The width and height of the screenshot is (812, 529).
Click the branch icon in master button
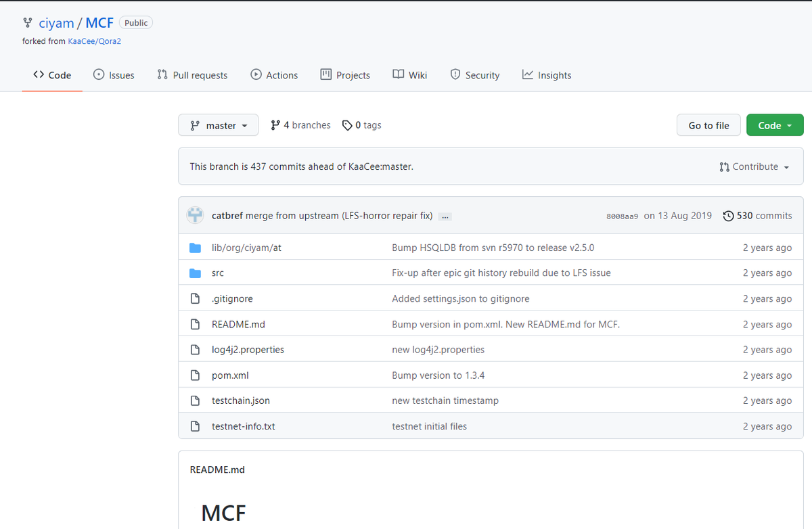click(x=195, y=126)
